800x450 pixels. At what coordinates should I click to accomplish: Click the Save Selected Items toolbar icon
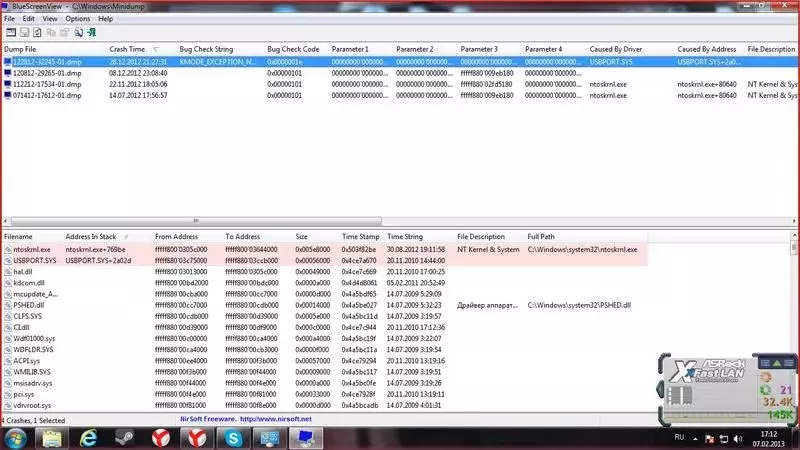tap(24, 33)
